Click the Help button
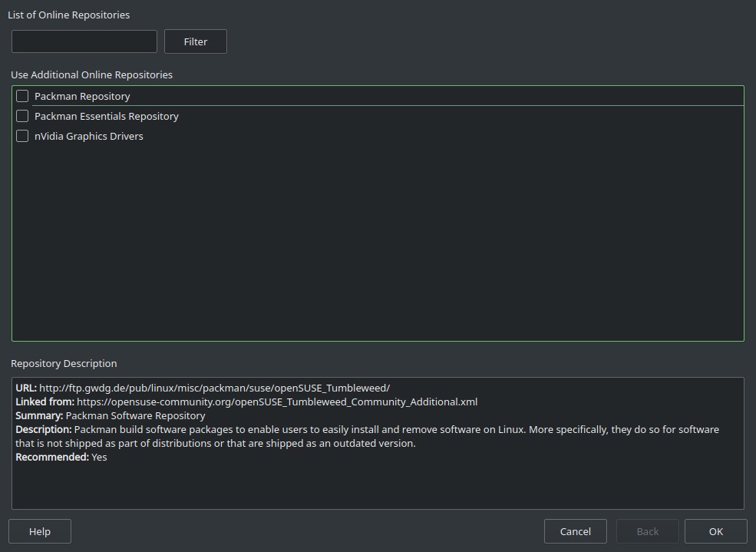The image size is (756, 552). click(x=39, y=531)
